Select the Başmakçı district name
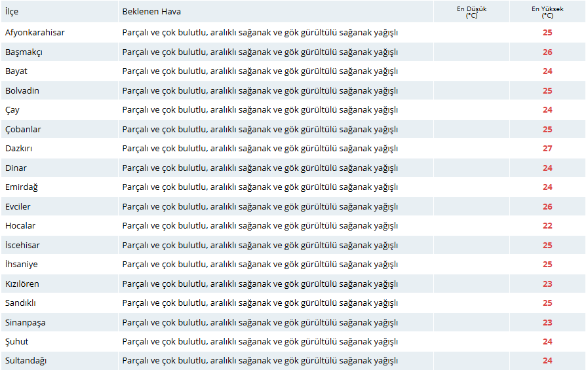The image size is (588, 370). click(x=24, y=52)
